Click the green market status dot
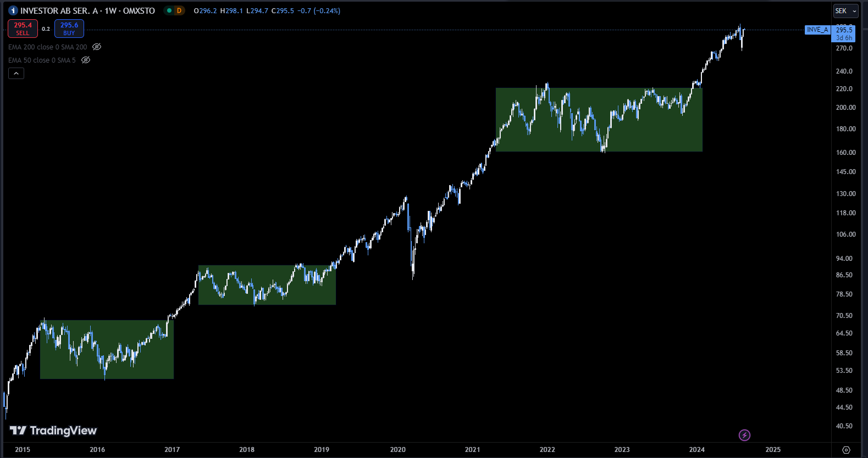Image resolution: width=868 pixels, height=458 pixels. 169,10
